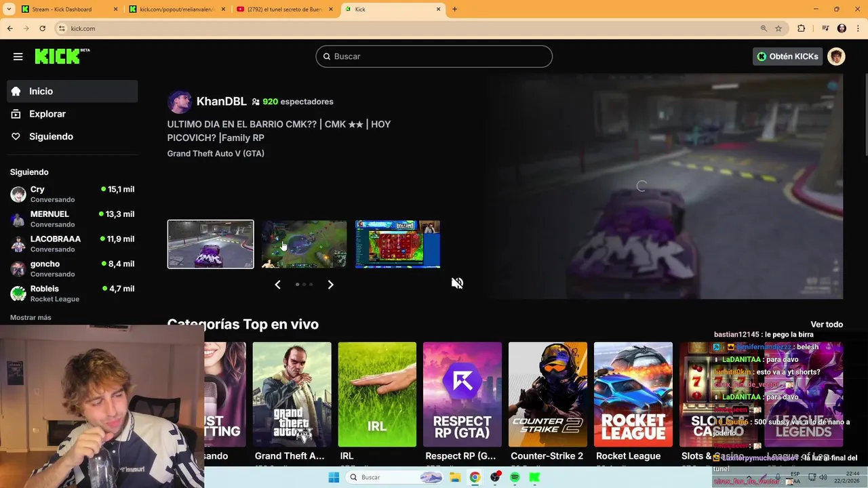Image resolution: width=868 pixels, height=488 pixels.
Task: Select the slots stream thumbnail
Action: tap(397, 244)
